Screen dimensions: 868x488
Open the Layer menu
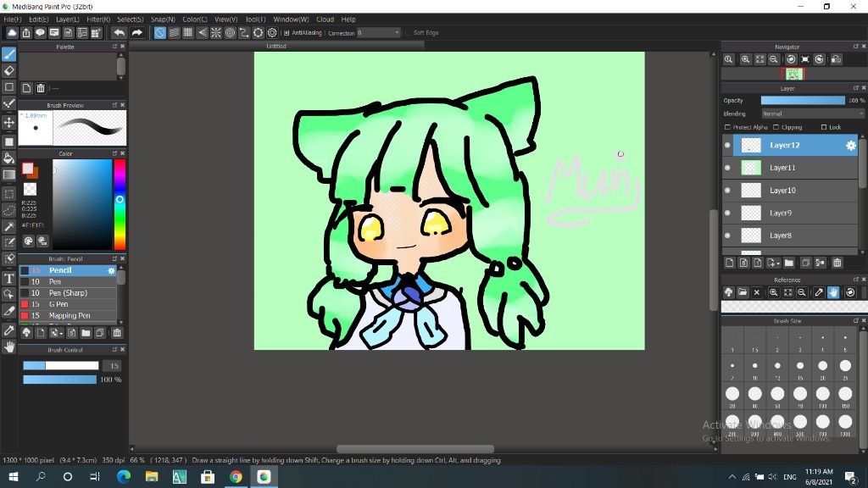[68, 19]
